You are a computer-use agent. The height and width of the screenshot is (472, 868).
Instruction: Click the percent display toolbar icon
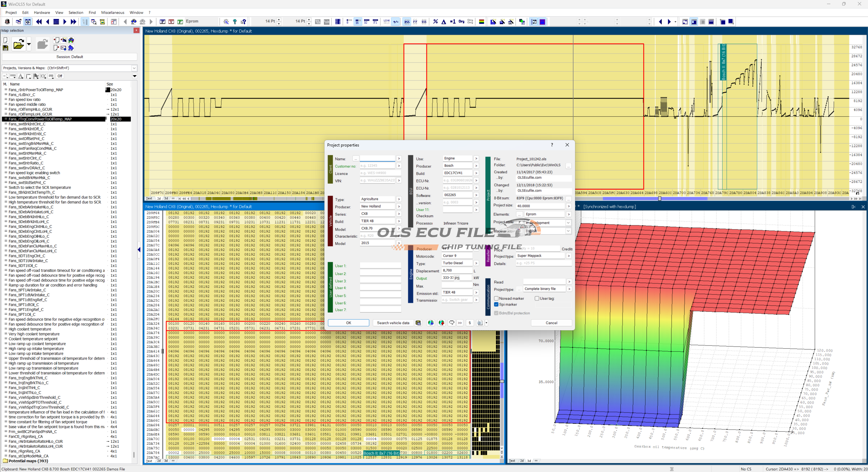point(435,22)
